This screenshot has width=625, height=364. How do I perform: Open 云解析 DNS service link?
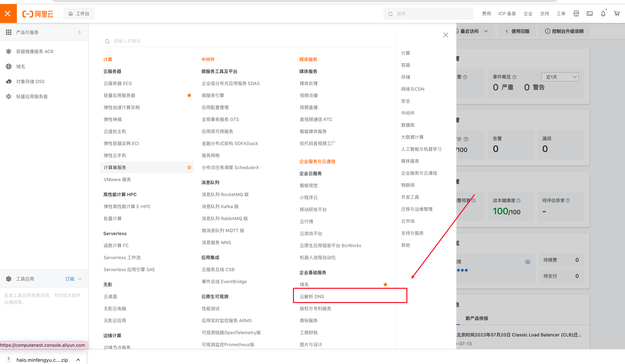coord(312,297)
